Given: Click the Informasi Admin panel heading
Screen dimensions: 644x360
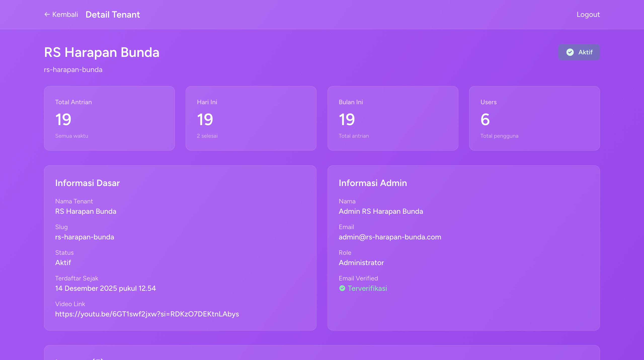Looking at the screenshot, I should (373, 183).
